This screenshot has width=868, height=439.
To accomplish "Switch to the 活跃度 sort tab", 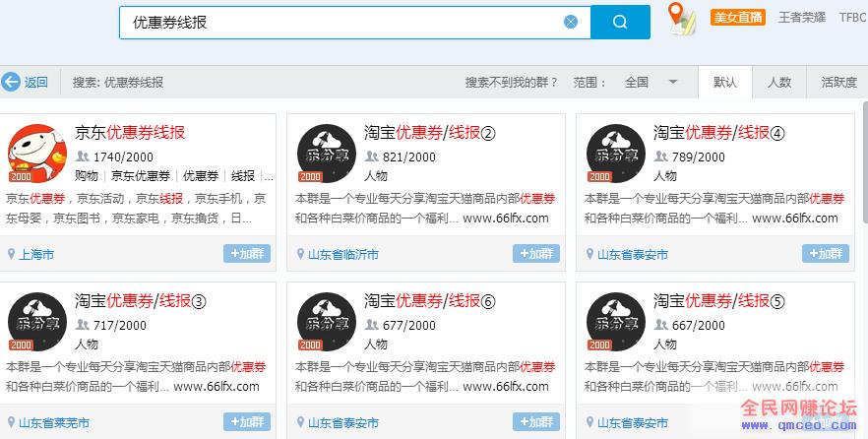I will (x=838, y=82).
